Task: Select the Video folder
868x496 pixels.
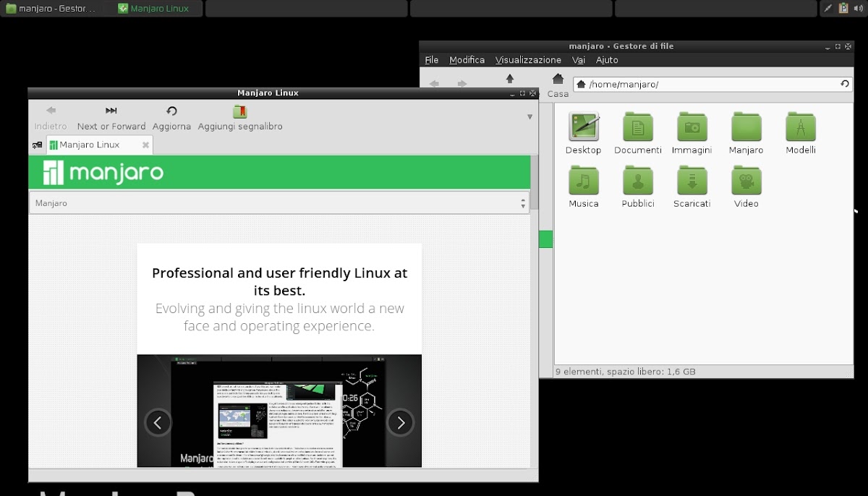Action: pos(746,181)
